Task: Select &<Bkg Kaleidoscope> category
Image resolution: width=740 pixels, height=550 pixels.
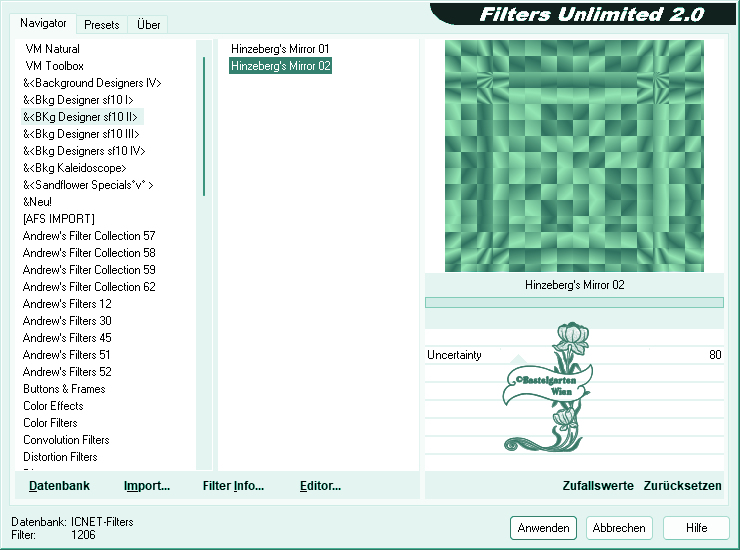Action: pos(75,168)
